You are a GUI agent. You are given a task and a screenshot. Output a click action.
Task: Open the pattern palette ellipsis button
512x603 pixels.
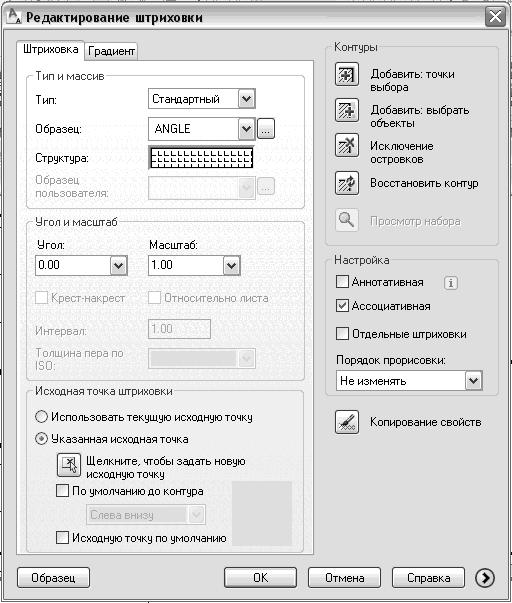(266, 129)
